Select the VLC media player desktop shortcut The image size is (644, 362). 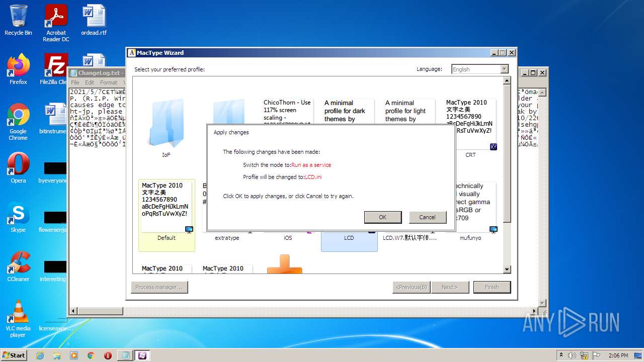point(18,319)
